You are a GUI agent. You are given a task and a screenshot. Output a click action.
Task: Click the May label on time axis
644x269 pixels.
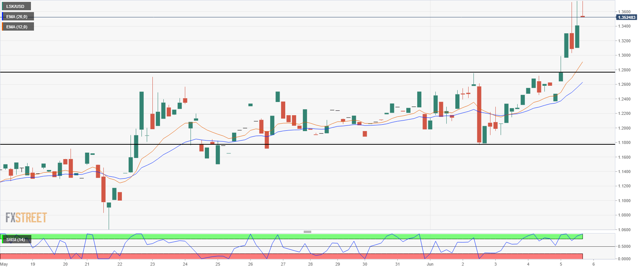pyautogui.click(x=4, y=264)
